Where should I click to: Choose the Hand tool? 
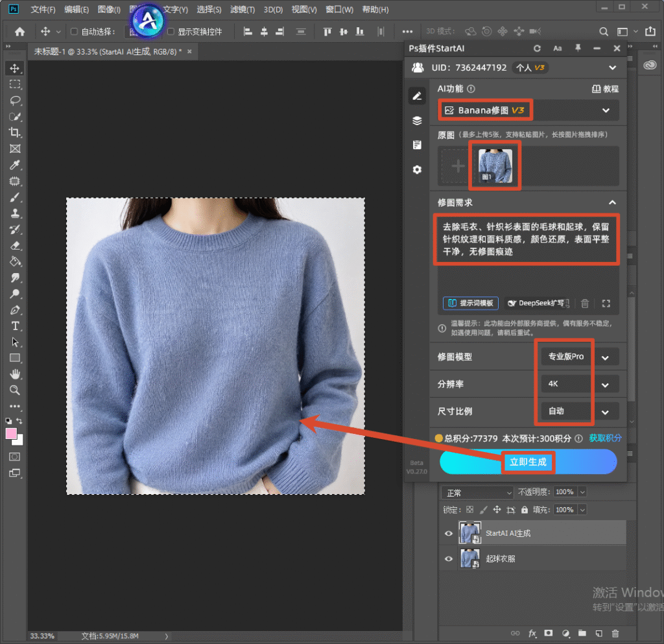click(x=15, y=374)
